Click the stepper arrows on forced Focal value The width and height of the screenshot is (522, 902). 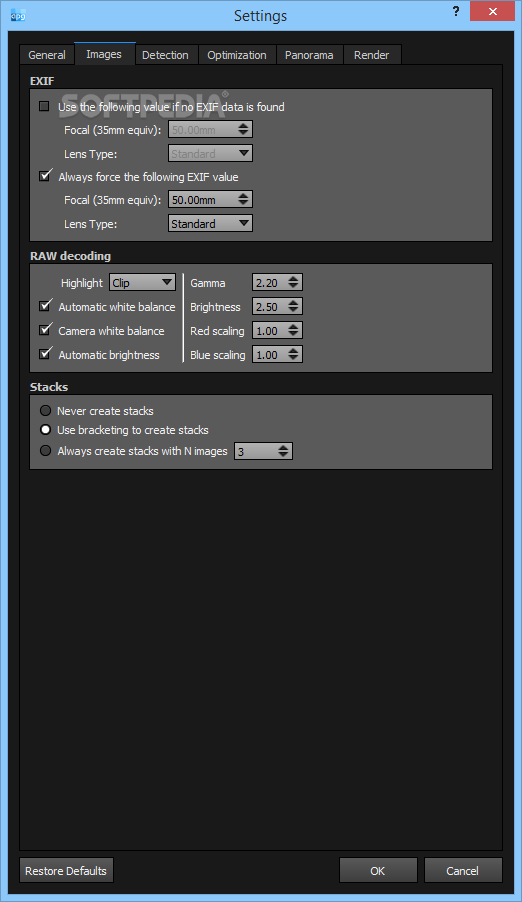pos(243,200)
